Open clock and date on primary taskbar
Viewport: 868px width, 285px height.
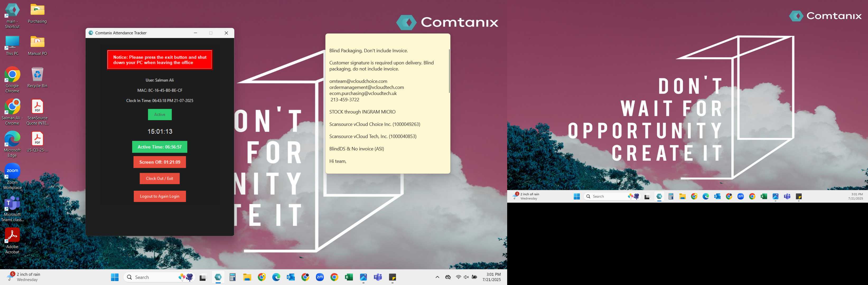[492, 277]
